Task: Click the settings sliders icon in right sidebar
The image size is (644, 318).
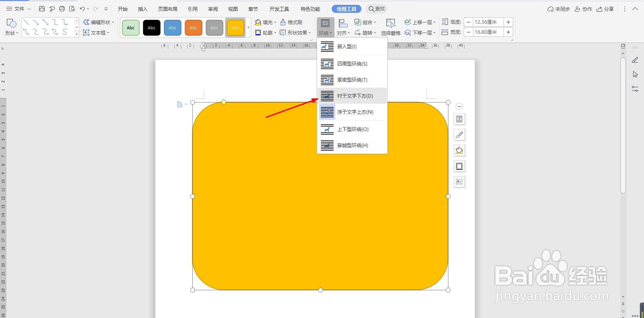Action: [635, 89]
